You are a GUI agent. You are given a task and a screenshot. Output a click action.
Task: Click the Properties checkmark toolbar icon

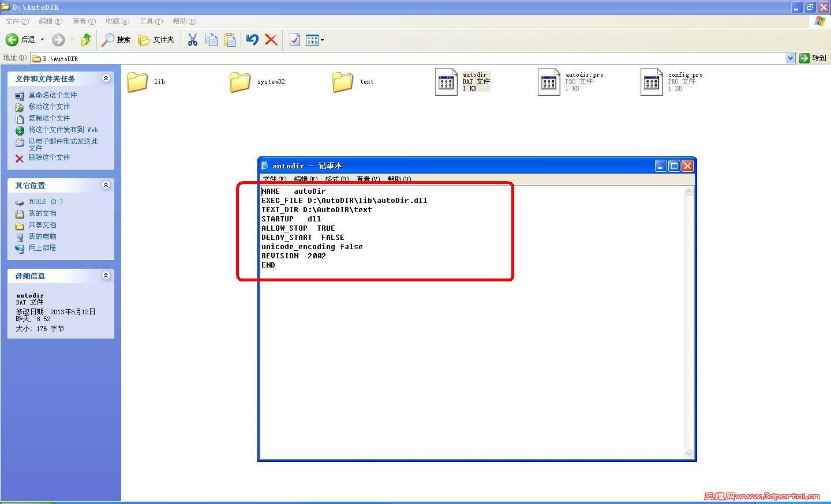[x=294, y=40]
